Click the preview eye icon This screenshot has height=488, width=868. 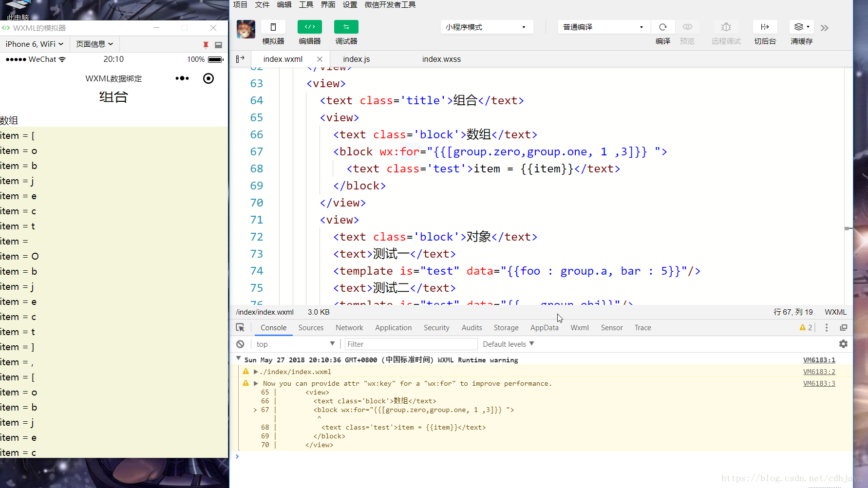click(x=687, y=27)
